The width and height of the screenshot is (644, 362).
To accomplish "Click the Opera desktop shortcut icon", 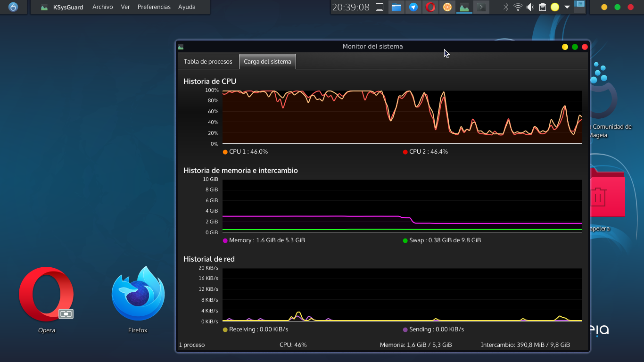I will point(46,294).
